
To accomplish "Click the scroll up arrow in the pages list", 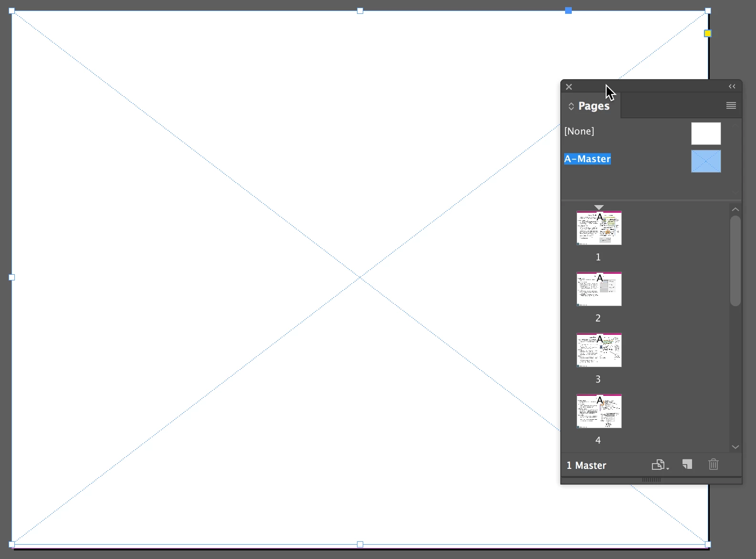I will (x=735, y=209).
